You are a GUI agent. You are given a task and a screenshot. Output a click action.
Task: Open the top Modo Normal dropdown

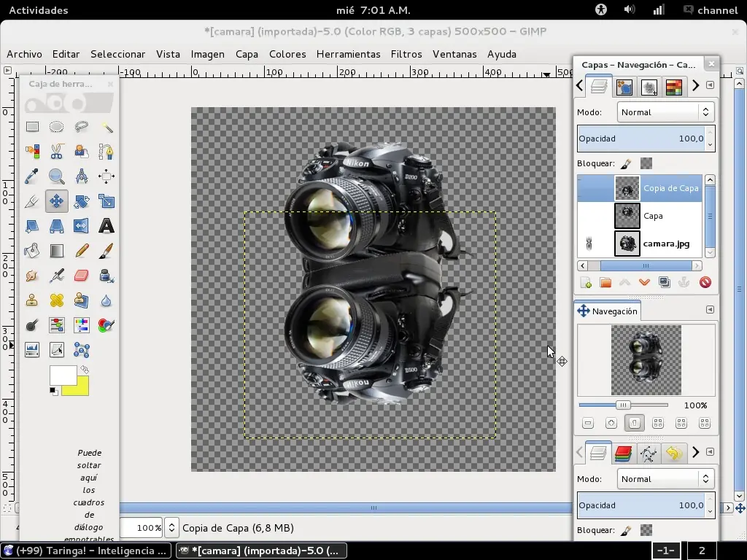point(665,112)
